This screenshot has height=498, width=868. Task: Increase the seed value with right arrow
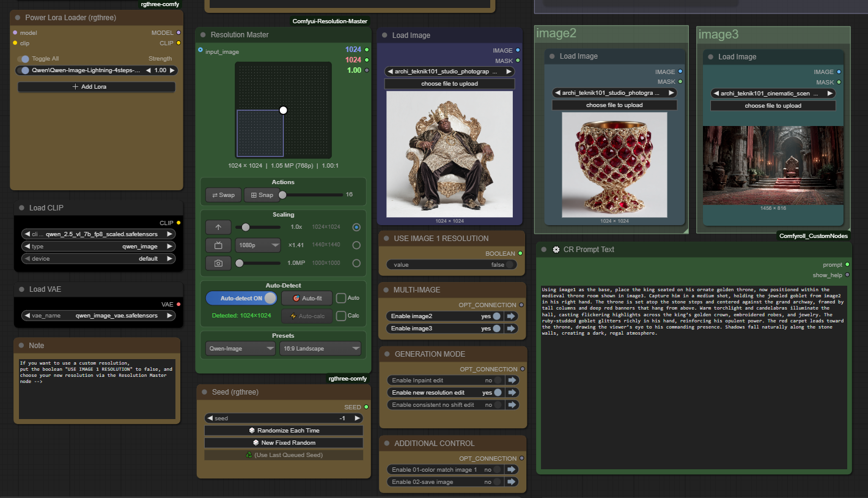click(358, 418)
